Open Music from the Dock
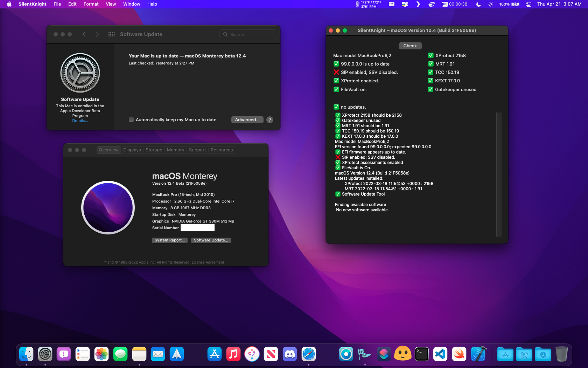Image resolution: width=588 pixels, height=368 pixels. (x=233, y=354)
